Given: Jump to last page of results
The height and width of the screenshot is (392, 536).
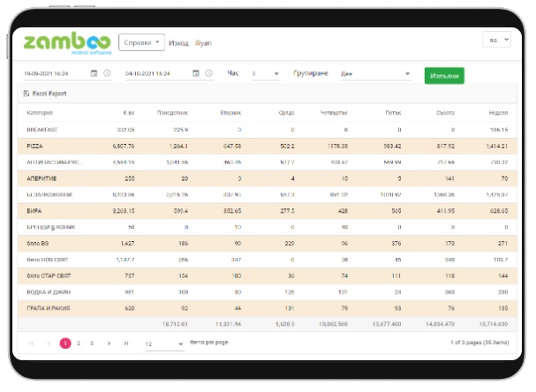Looking at the screenshot, I should pos(126,343).
